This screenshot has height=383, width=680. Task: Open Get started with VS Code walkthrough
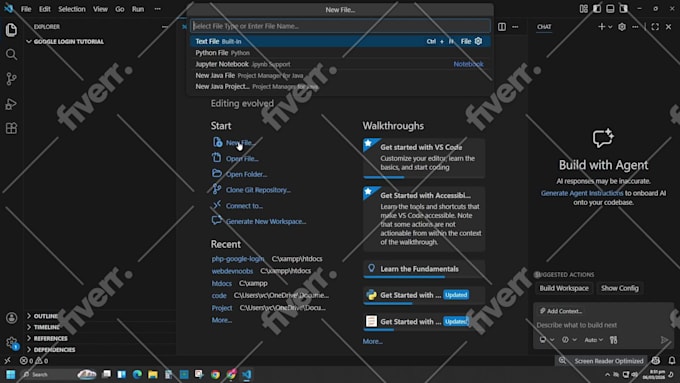tap(424, 158)
